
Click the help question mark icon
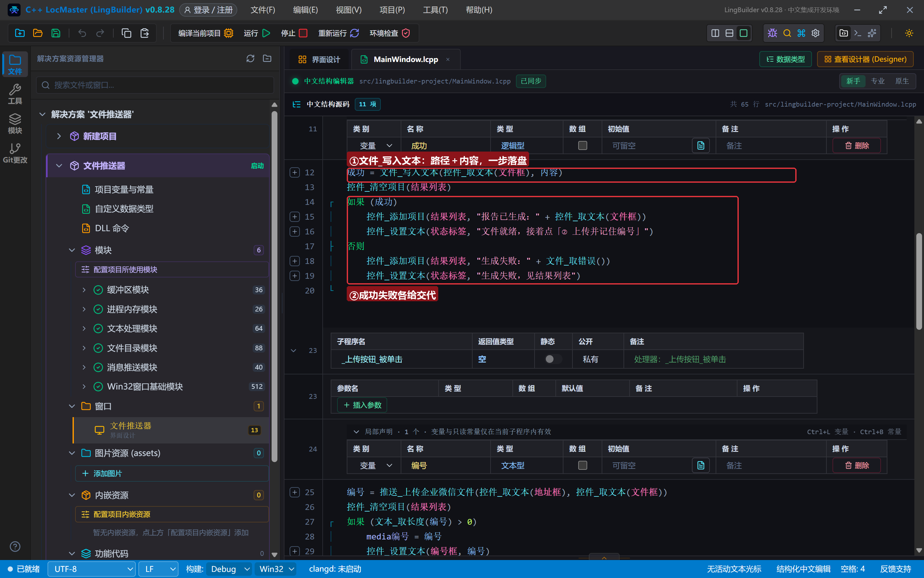coord(15,546)
